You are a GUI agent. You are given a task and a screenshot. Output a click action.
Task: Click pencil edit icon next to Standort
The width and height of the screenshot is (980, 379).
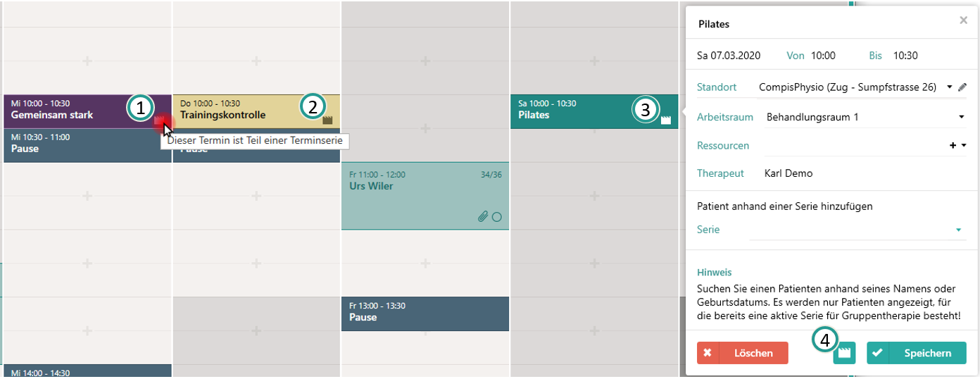pos(963,87)
